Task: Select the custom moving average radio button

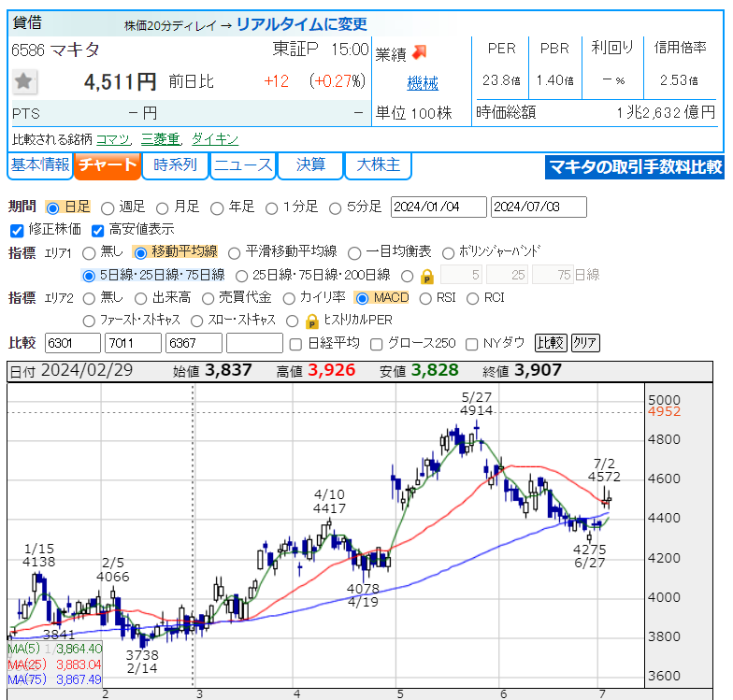Action: [x=408, y=277]
